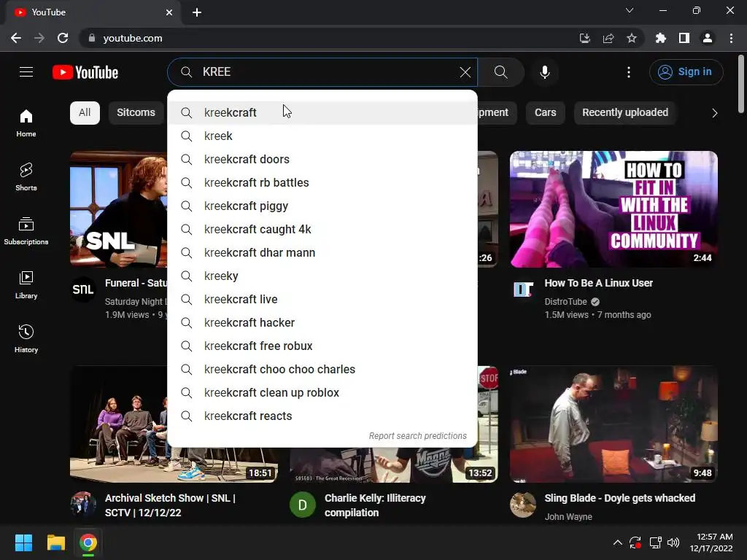
Task: Choose kreekcraft dhar mann suggestion
Action: coord(322,253)
